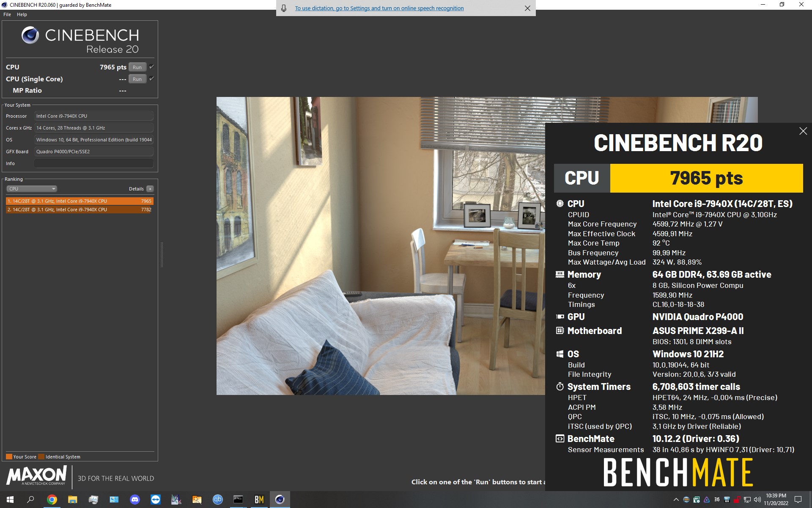This screenshot has width=812, height=508.
Task: Open the Ranking CPU dropdown
Action: click(32, 189)
